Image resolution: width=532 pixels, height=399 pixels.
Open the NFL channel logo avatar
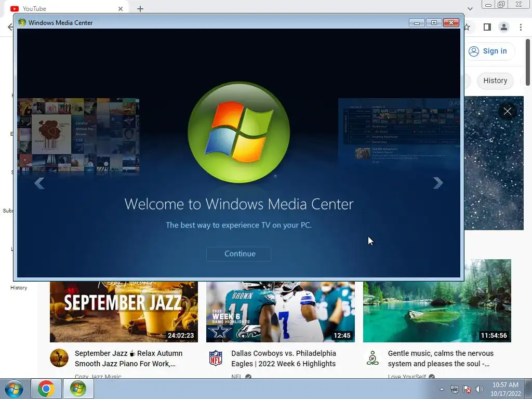tap(216, 358)
